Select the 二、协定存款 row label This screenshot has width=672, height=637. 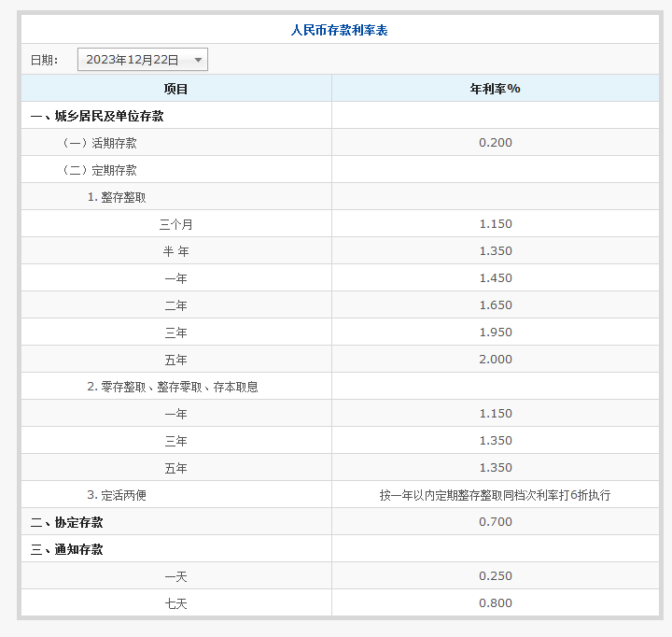(67, 522)
